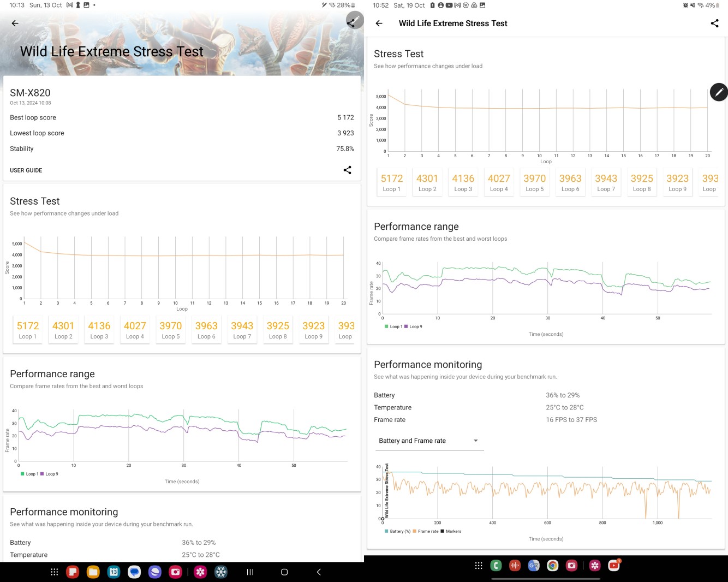Image resolution: width=728 pixels, height=582 pixels.
Task: Open YouTube app with notification badge
Action: tap(614, 565)
